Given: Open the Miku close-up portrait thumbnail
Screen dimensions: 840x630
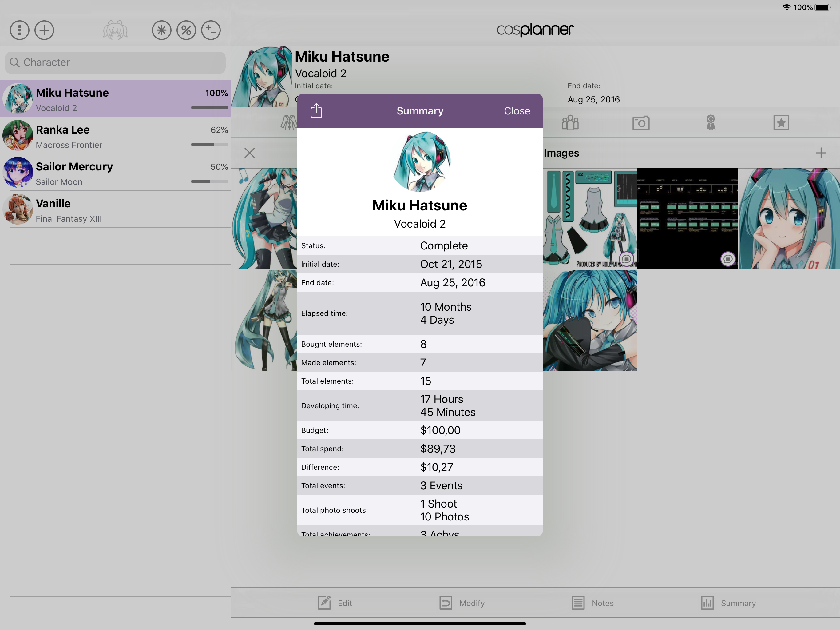Looking at the screenshot, I should [790, 218].
